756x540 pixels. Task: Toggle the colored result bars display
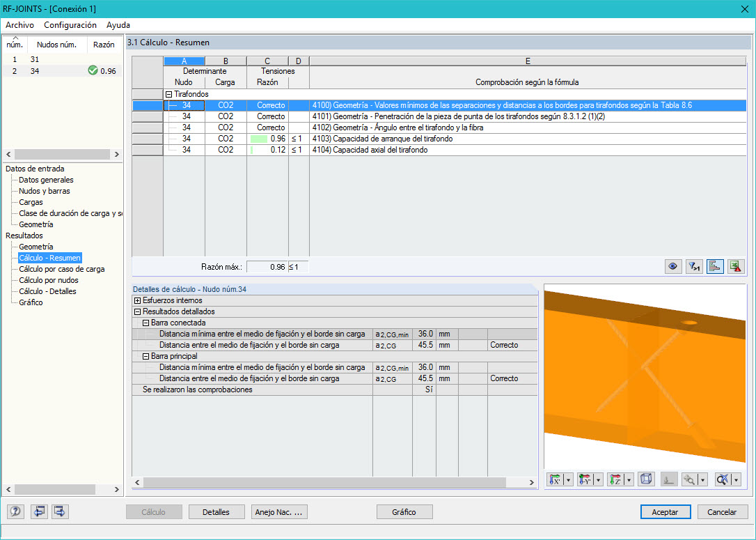714,266
